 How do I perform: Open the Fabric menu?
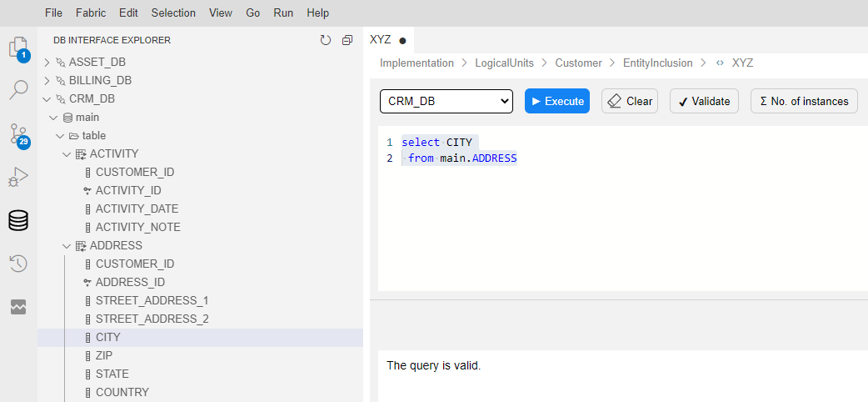(x=91, y=13)
